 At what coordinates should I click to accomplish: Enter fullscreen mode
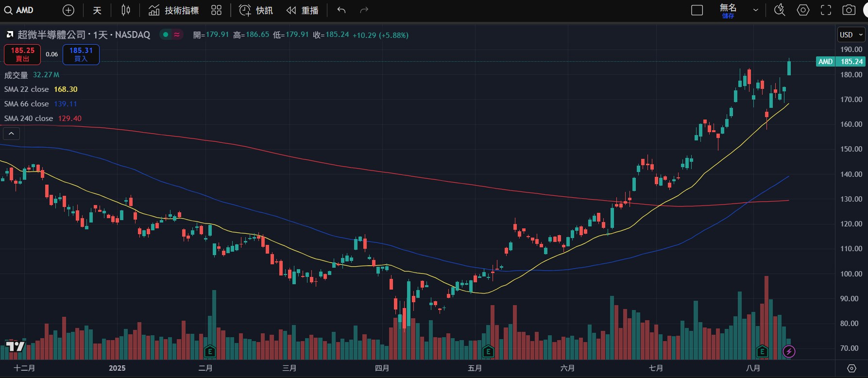point(826,10)
